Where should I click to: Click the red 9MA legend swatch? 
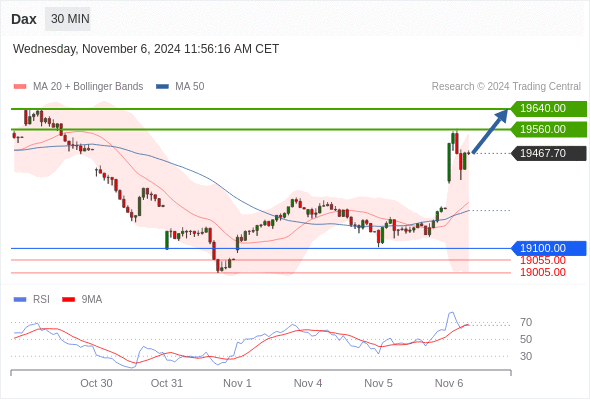68,300
